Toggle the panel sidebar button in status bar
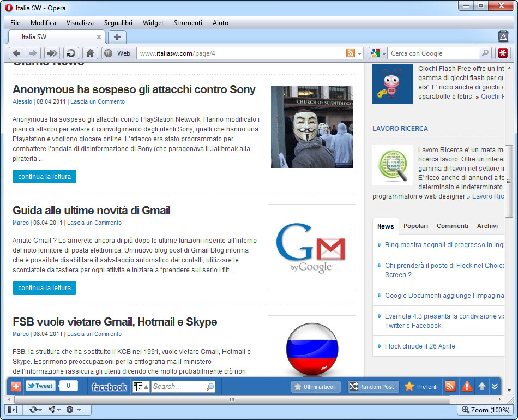The height and width of the screenshot is (420, 518). pyautogui.click(x=13, y=410)
